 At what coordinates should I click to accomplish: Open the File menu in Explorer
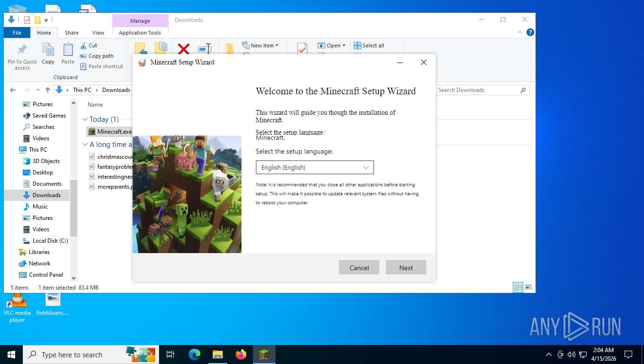coord(17,33)
